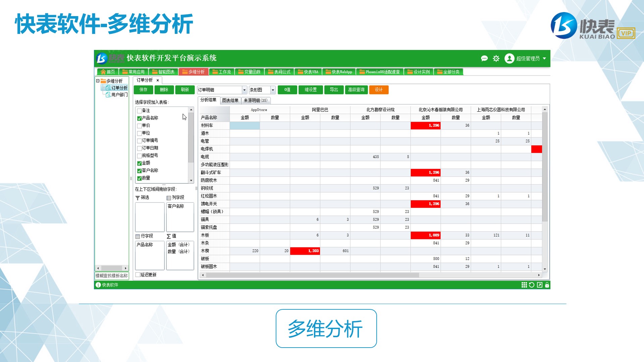Uncheck the 金额 field checkbox
The height and width of the screenshot is (362, 644).
tap(139, 163)
